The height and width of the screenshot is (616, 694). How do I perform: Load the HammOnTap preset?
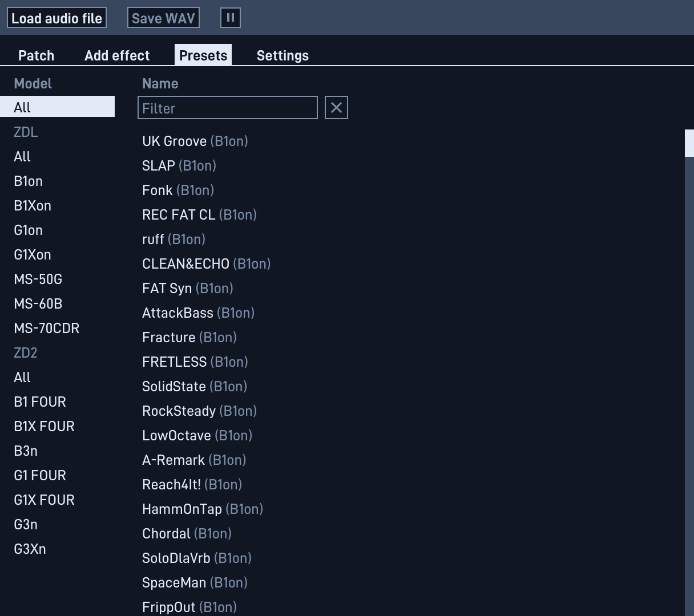pos(203,509)
